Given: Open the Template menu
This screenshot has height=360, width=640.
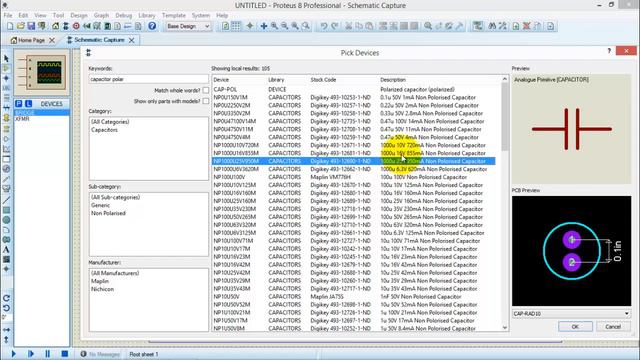Looking at the screenshot, I should coord(174,15).
